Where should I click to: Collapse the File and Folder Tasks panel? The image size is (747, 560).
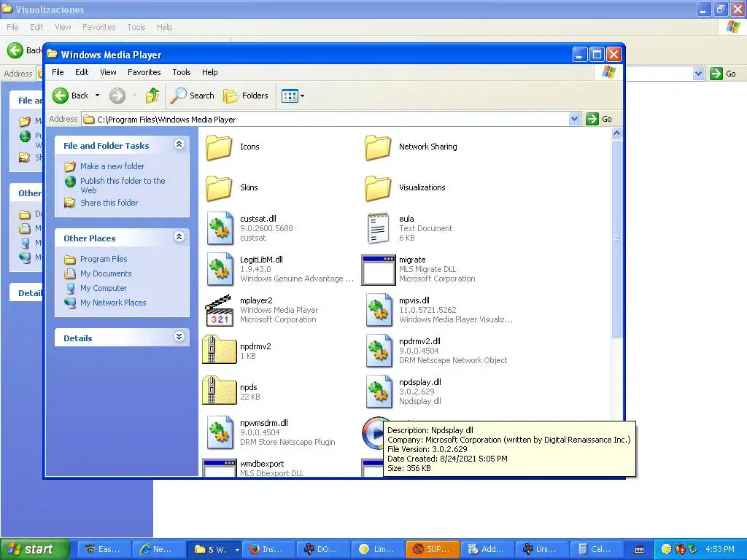(x=179, y=144)
